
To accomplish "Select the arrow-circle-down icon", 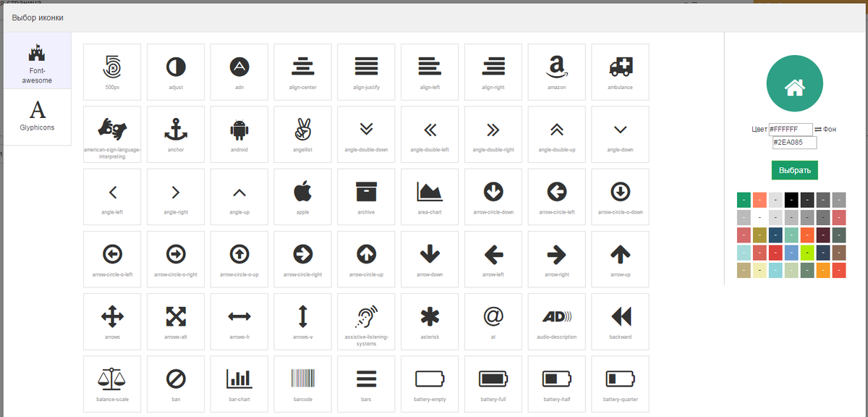I will click(493, 197).
